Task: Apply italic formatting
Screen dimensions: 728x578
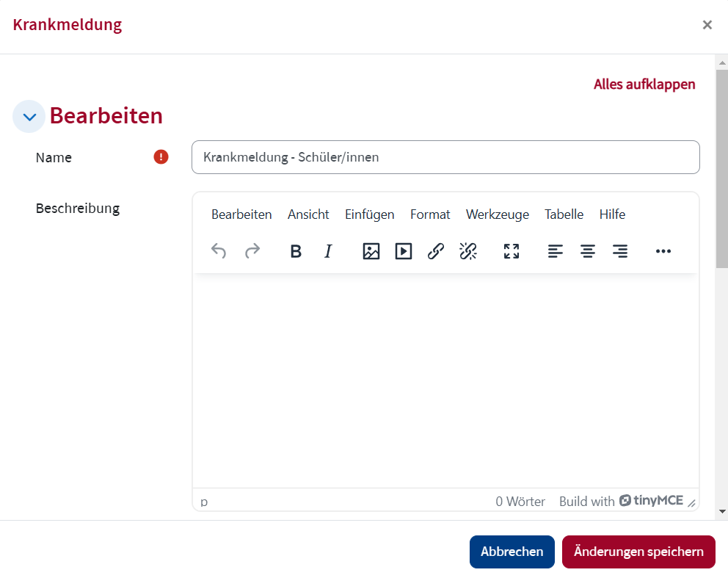Action: pyautogui.click(x=328, y=250)
